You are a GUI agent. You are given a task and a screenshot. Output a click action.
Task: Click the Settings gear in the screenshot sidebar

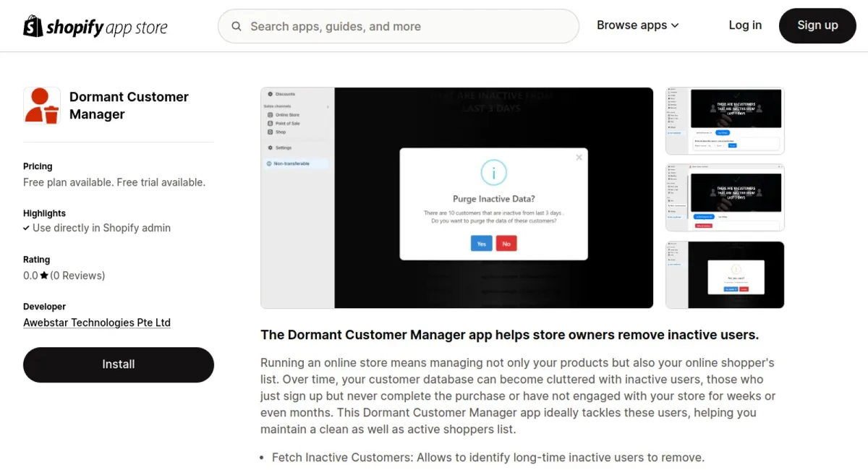(x=270, y=148)
